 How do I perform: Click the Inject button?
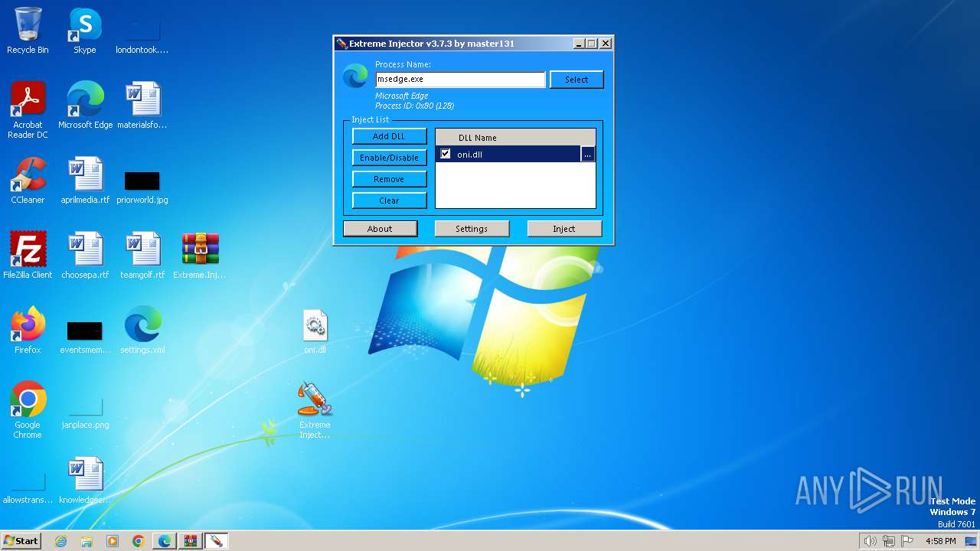[564, 229]
